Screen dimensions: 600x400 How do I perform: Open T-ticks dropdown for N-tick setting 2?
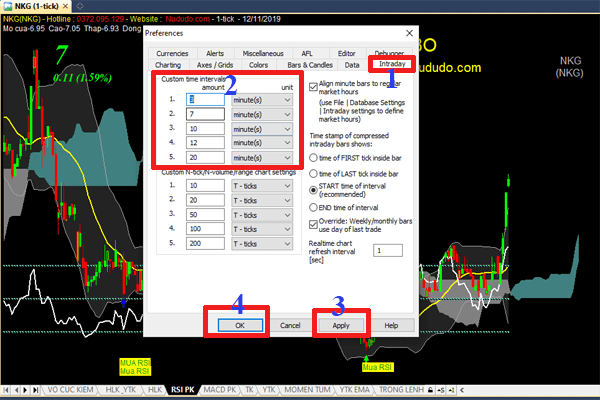[262, 201]
